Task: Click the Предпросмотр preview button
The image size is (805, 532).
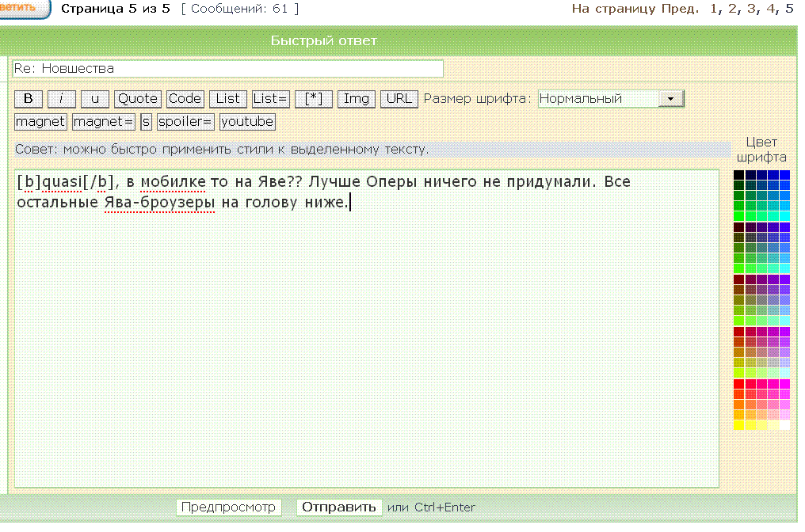Action: coord(228,507)
